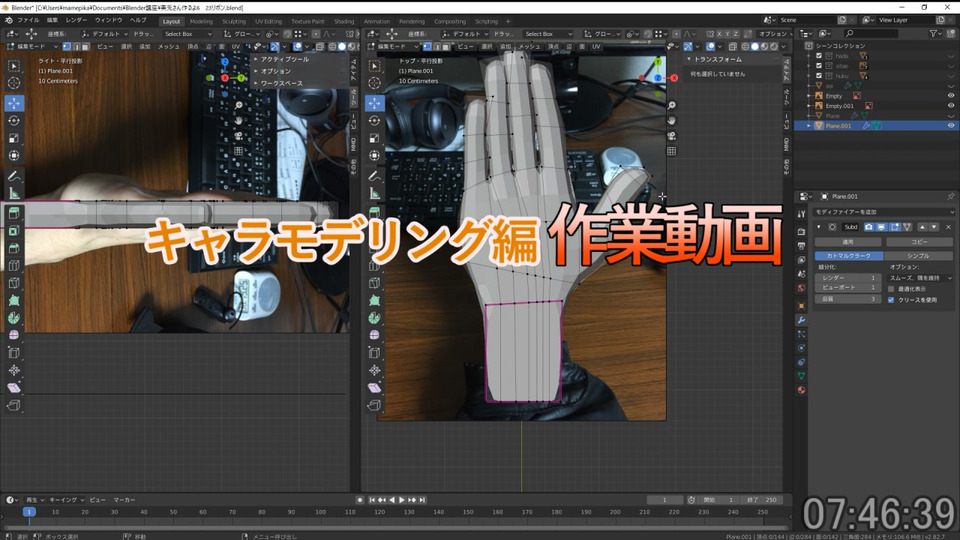Select the Cursor tool in left viewport
Screen dimensions: 960x540
[x=14, y=83]
